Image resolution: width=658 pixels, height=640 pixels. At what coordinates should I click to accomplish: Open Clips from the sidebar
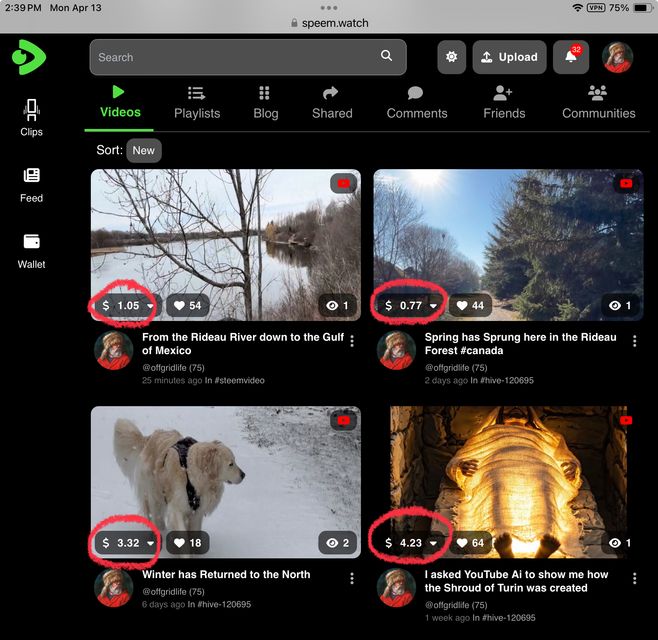(31, 117)
